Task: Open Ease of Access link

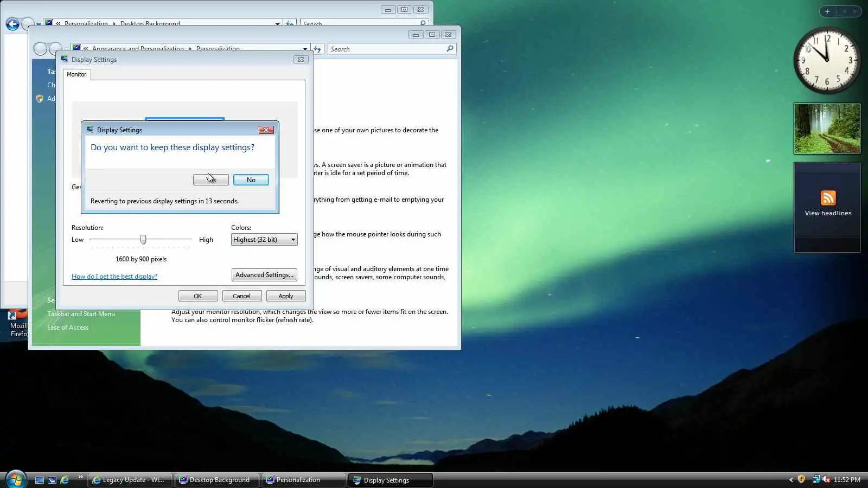Action: coord(68,328)
